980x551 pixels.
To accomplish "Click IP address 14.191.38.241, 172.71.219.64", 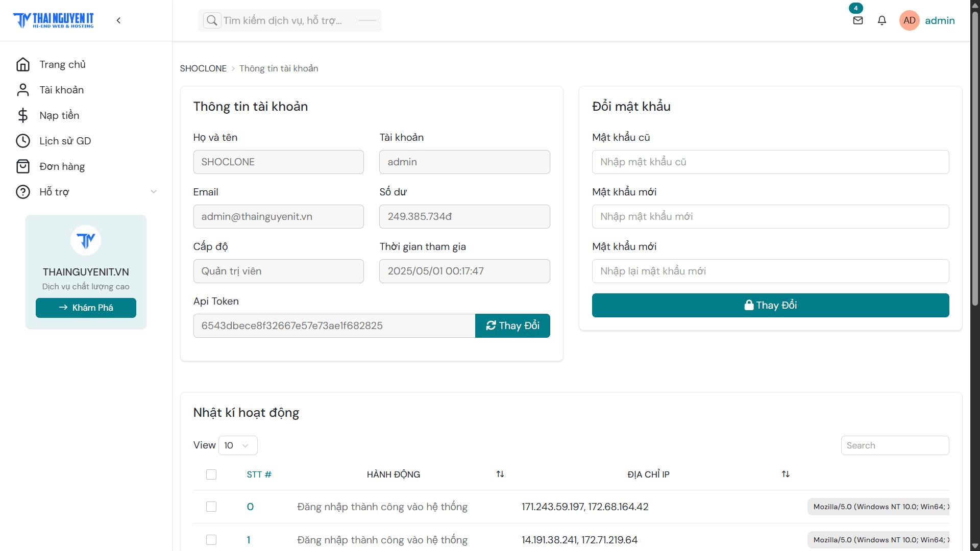I will click(579, 540).
